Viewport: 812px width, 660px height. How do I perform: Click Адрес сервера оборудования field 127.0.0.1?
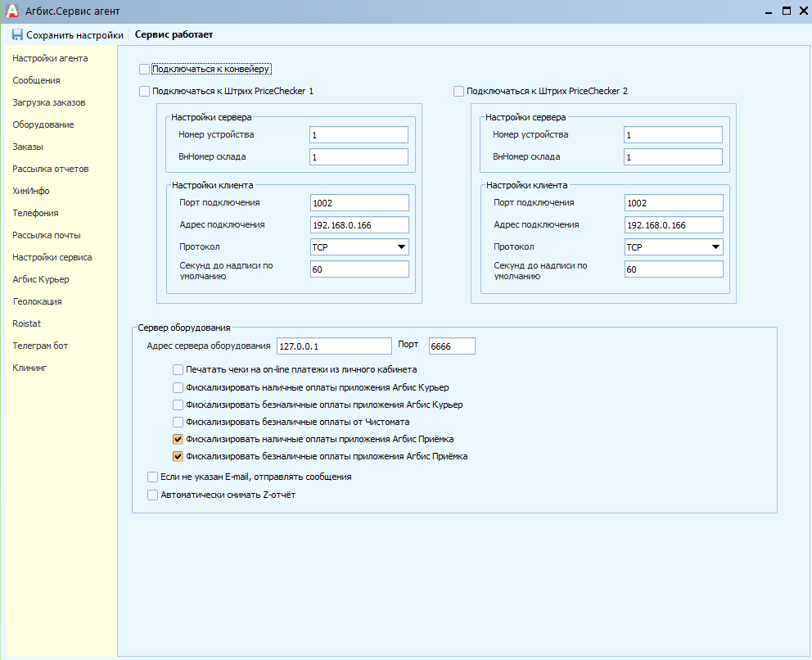[334, 346]
